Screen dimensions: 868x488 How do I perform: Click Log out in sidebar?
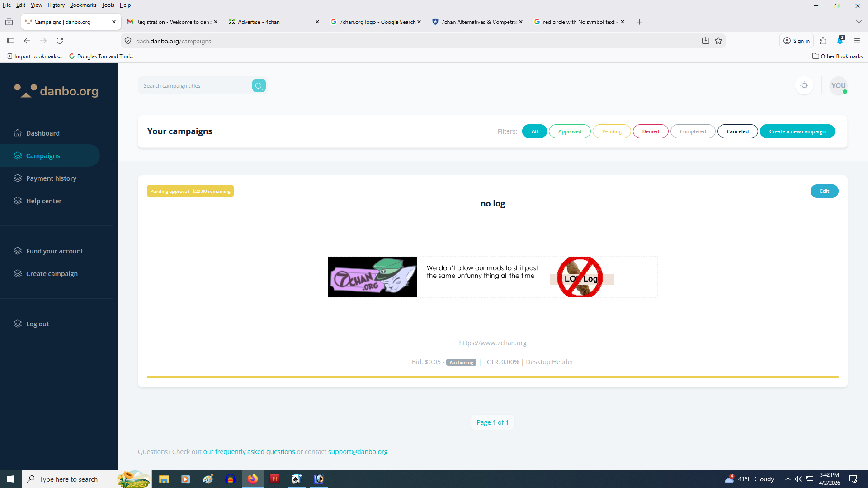click(38, 324)
